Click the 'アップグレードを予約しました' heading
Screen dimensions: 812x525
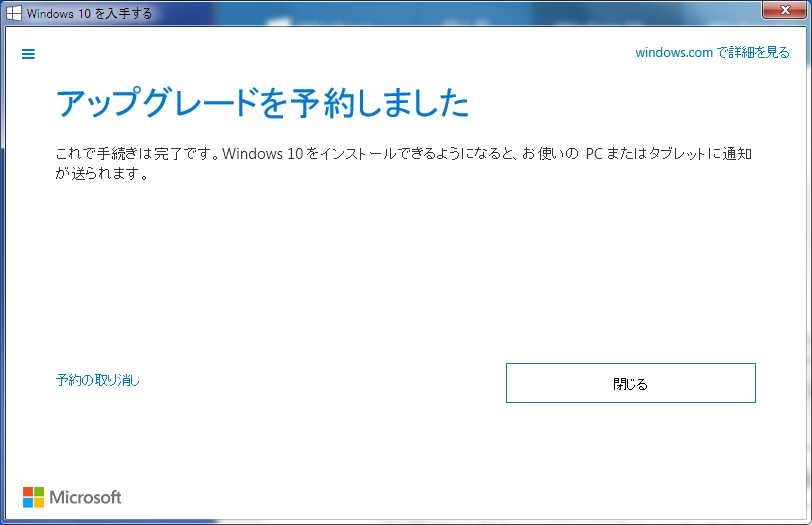point(262,103)
